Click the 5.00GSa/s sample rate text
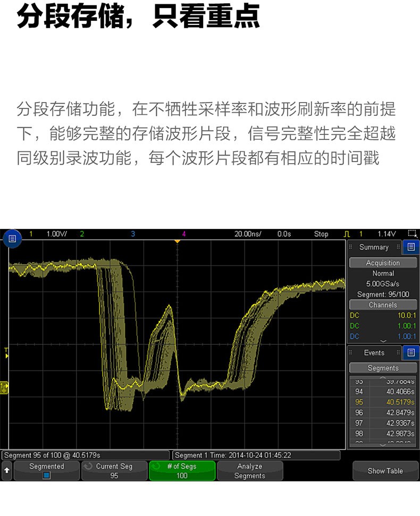This screenshot has height=516, width=420. click(x=383, y=284)
